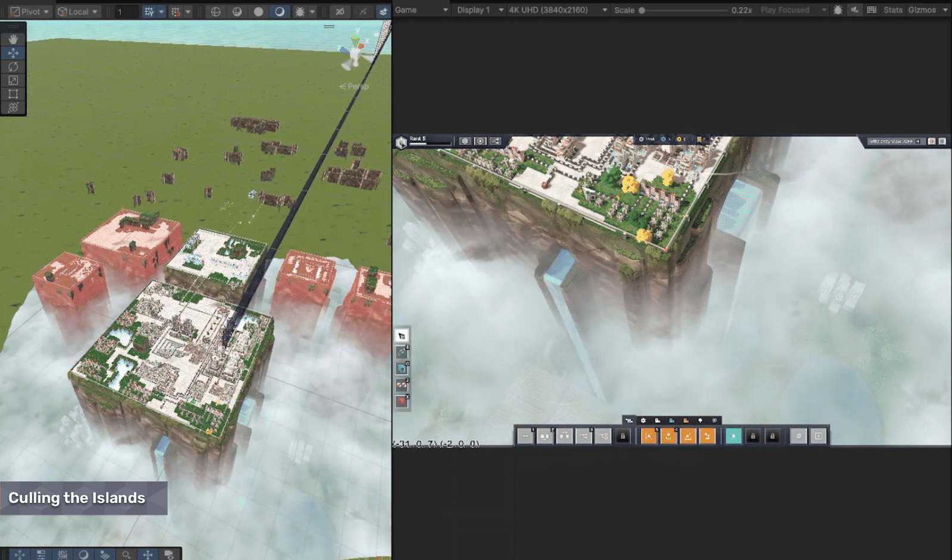Select the gear category tab in the in-game toolbar
952x560 pixels.
pyautogui.click(x=643, y=420)
